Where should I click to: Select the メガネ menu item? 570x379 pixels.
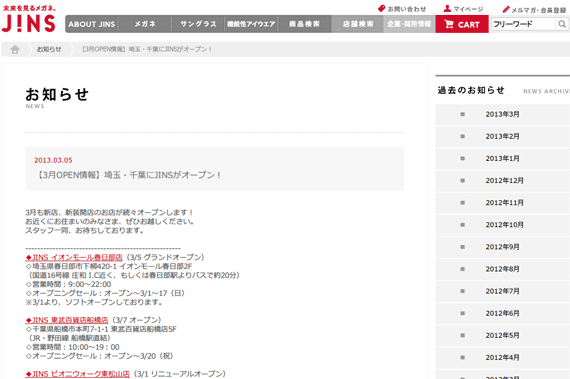(145, 24)
